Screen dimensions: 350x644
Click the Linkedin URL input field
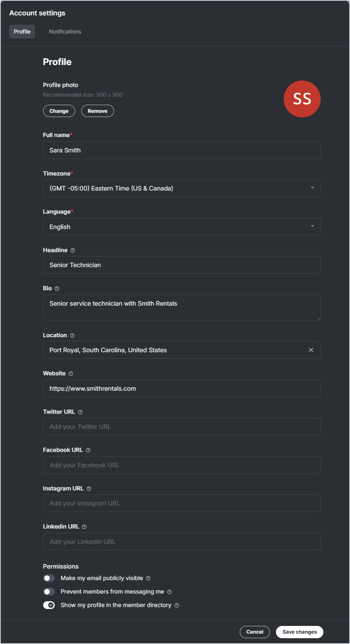click(182, 542)
